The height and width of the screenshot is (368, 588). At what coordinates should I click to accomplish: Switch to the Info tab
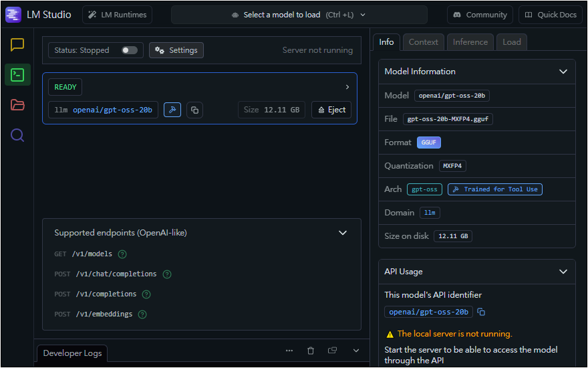coord(386,42)
